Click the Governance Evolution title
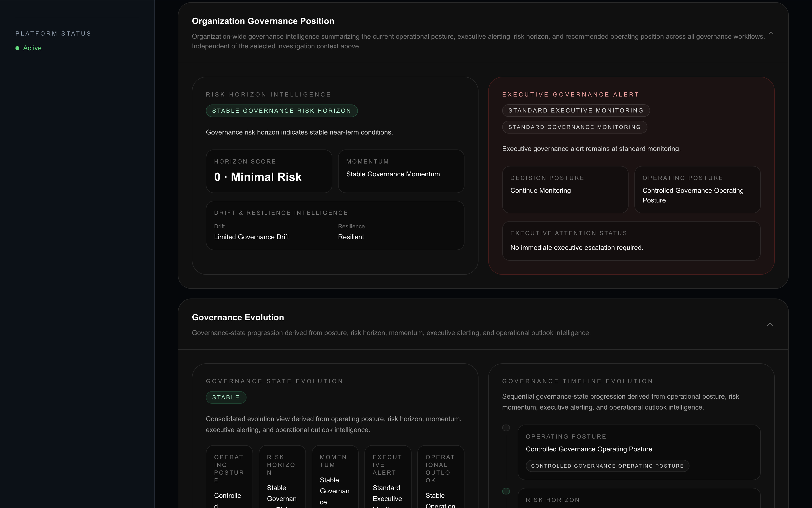 tap(238, 317)
